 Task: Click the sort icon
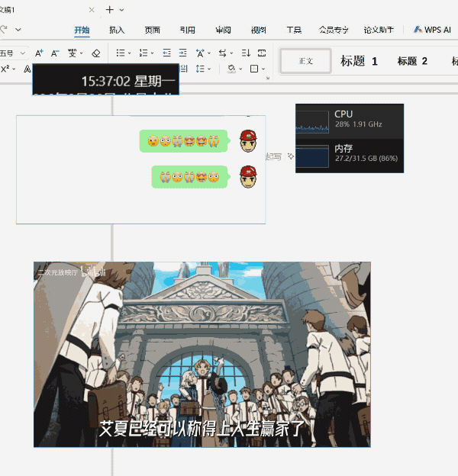pyautogui.click(x=246, y=53)
